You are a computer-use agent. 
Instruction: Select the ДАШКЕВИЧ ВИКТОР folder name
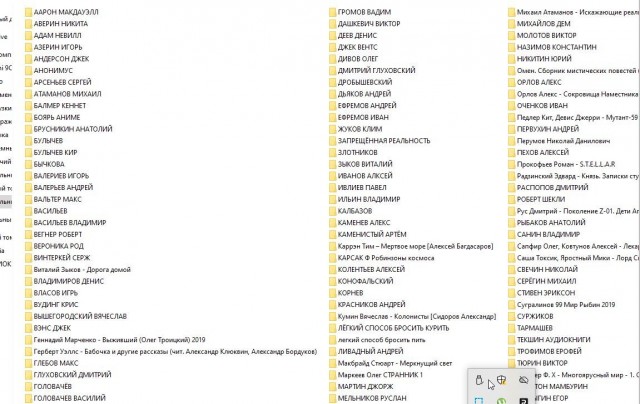369,24
